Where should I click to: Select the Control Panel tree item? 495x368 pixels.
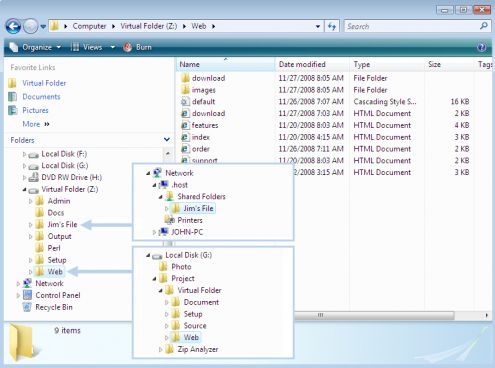tap(52, 295)
